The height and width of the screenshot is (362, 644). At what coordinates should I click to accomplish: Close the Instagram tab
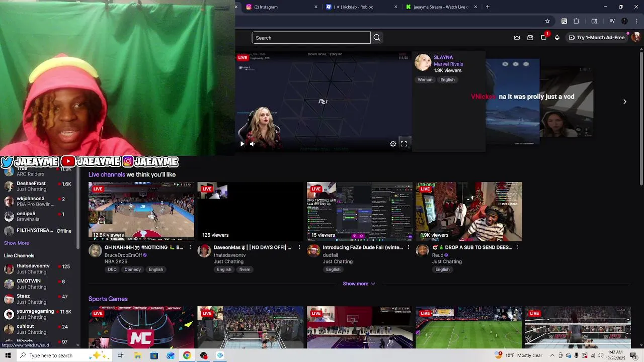pyautogui.click(x=316, y=7)
